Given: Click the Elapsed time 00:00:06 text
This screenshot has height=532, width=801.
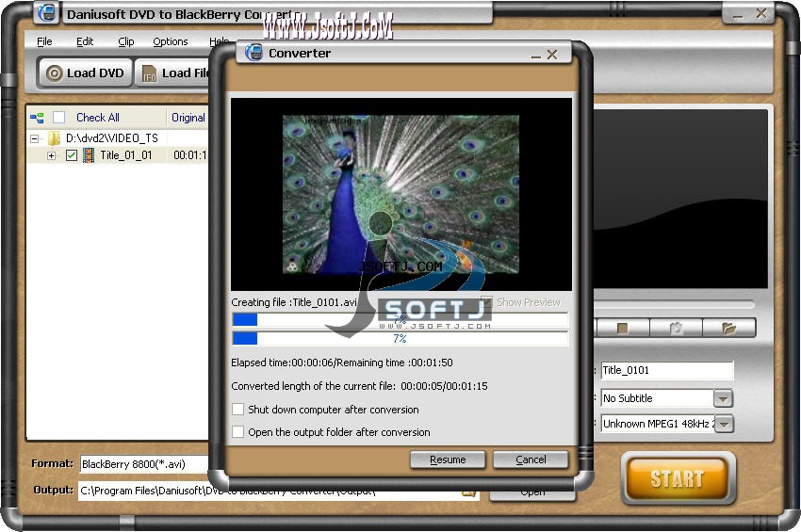Looking at the screenshot, I should [x=282, y=363].
